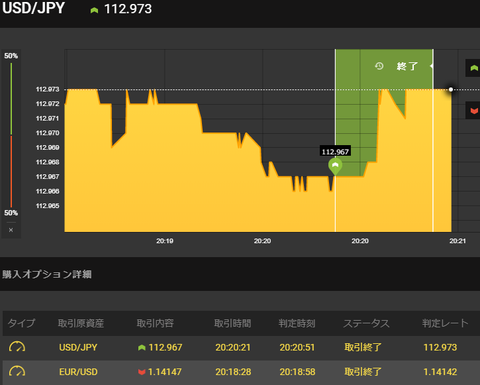Click the 20:19 time axis label
Image resolution: width=480 pixels, height=385 pixels.
click(165, 241)
